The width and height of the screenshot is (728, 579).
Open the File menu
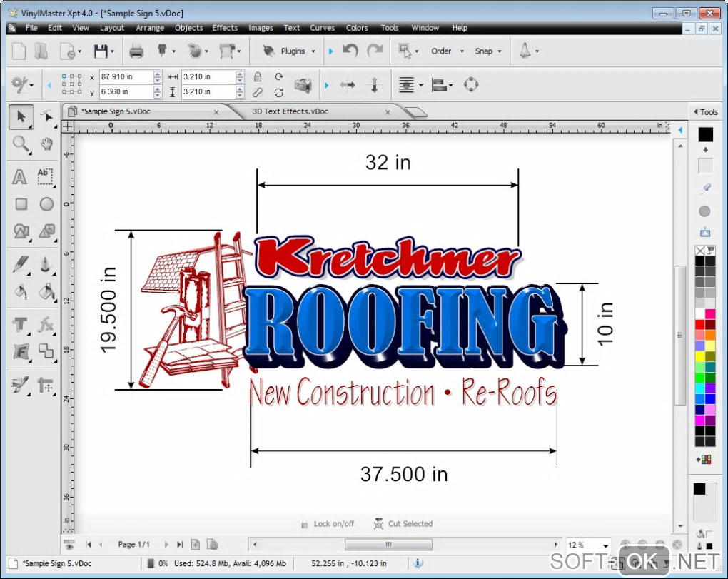[x=31, y=28]
